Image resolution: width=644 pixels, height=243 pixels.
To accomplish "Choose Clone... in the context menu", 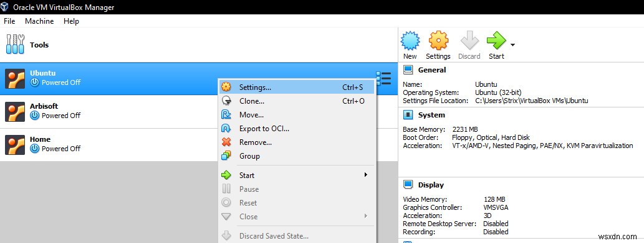I will click(x=297, y=101).
